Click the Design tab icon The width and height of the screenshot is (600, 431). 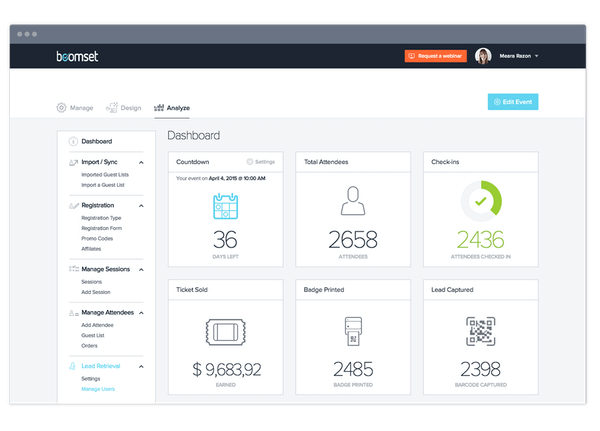[112, 108]
